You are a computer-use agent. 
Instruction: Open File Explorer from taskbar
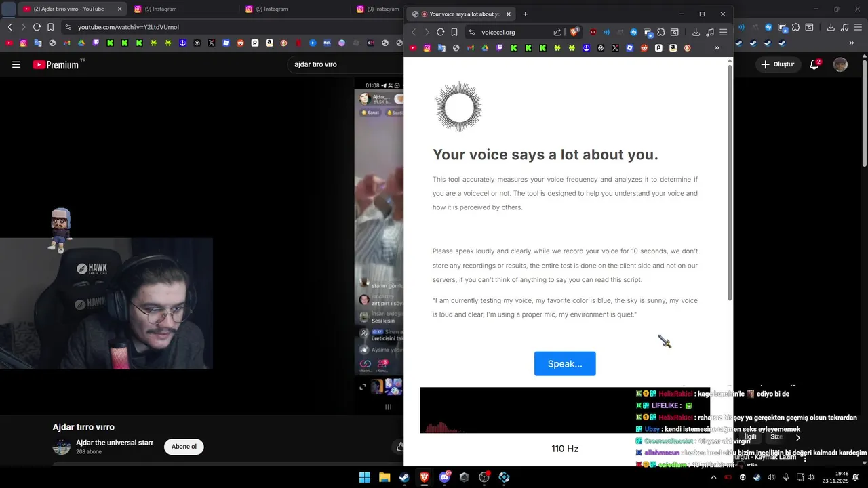pos(384,477)
